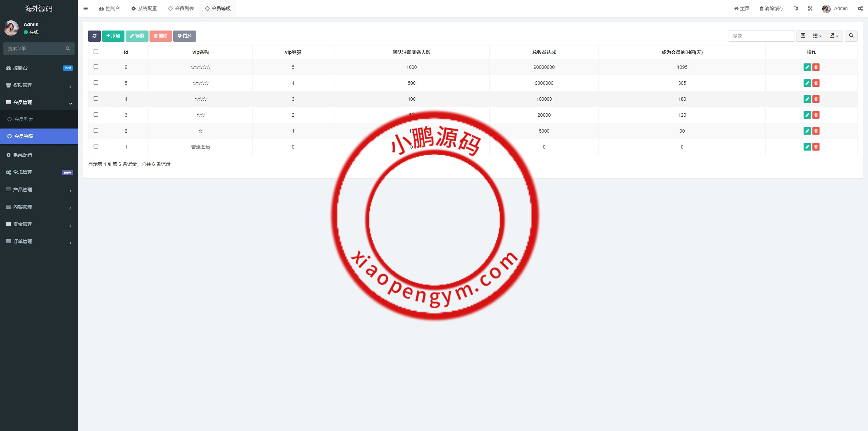Open 会员列表 in the sidebar
This screenshot has height=431, width=868.
[x=39, y=119]
